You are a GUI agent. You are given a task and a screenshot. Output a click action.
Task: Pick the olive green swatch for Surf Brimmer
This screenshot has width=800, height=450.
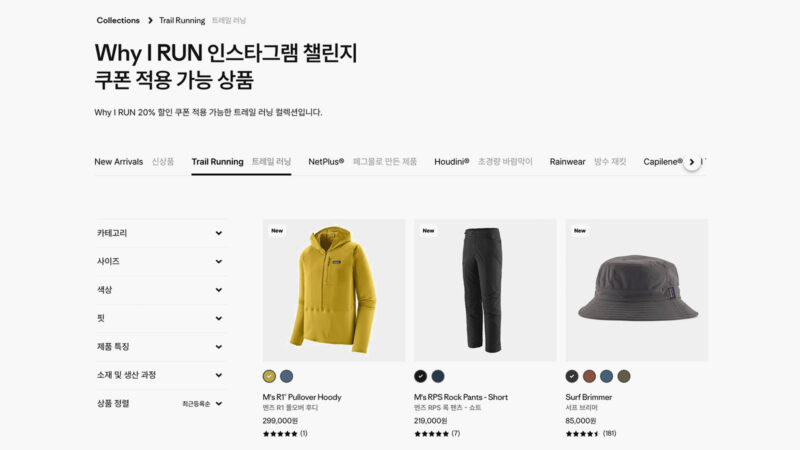tap(624, 377)
